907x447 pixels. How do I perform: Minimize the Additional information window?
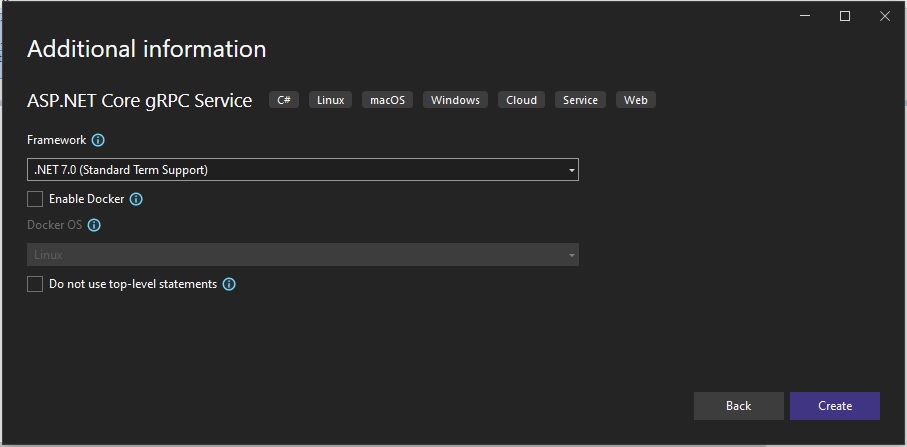pos(805,16)
